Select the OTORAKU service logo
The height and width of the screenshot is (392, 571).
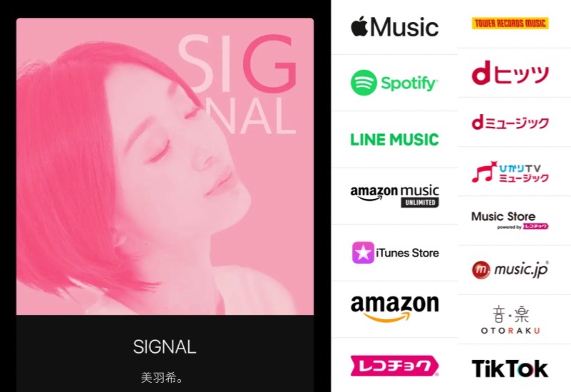click(510, 320)
